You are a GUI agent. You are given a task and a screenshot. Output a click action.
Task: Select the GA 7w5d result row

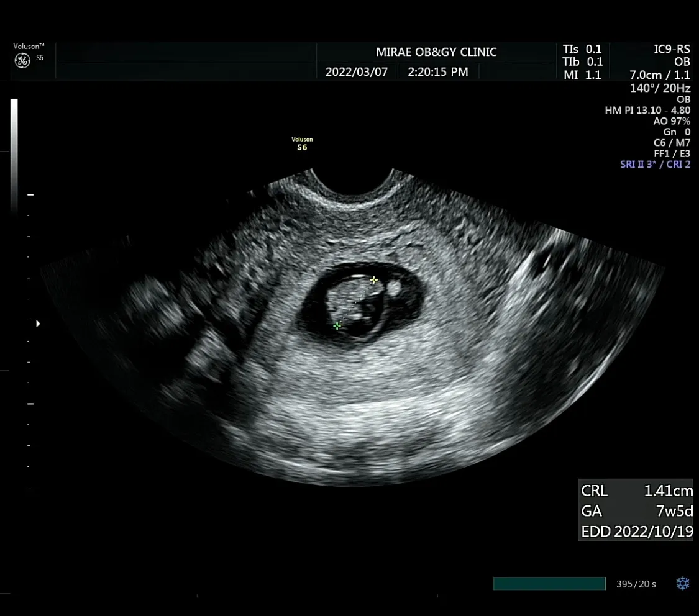point(637,511)
